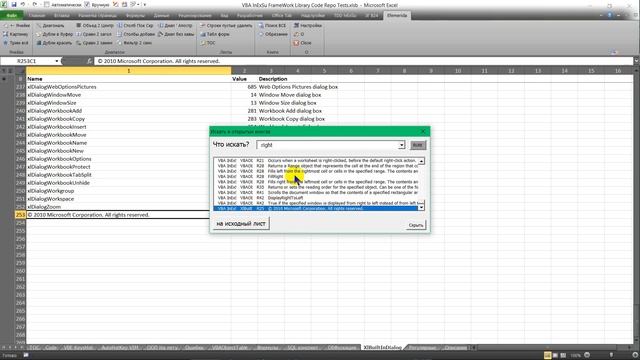The image size is (640, 360).
Task: Select the active Elemanda ribbon tab
Action: coord(397,16)
